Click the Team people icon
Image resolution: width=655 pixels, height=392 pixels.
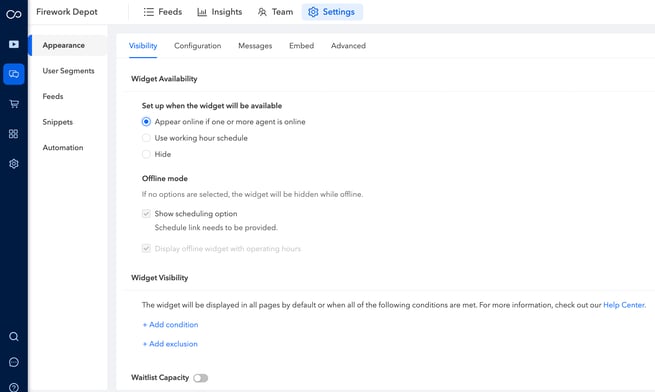pyautogui.click(x=262, y=12)
